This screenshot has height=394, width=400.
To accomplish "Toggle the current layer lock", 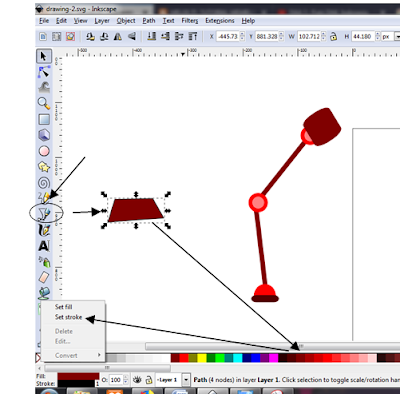I will [148, 380].
